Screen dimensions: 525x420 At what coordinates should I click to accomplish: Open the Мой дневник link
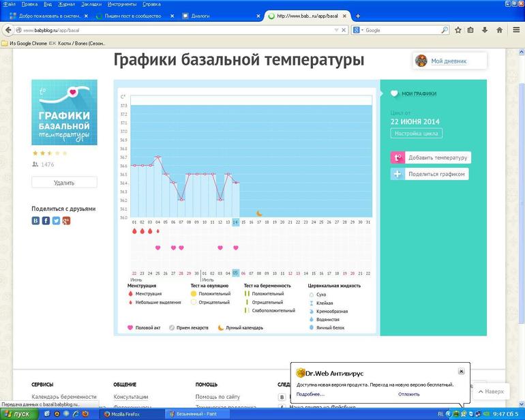pyautogui.click(x=449, y=61)
